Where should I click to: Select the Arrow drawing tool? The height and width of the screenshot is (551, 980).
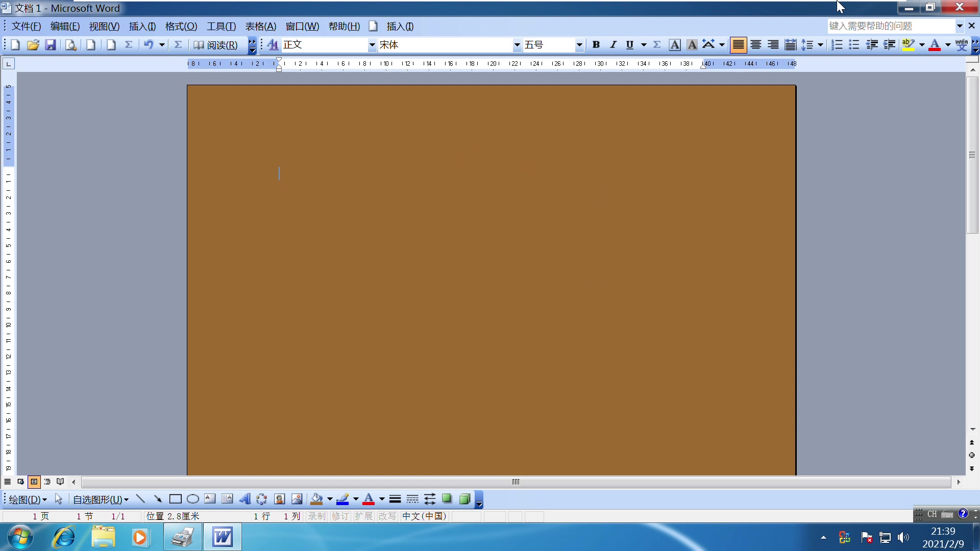(158, 499)
